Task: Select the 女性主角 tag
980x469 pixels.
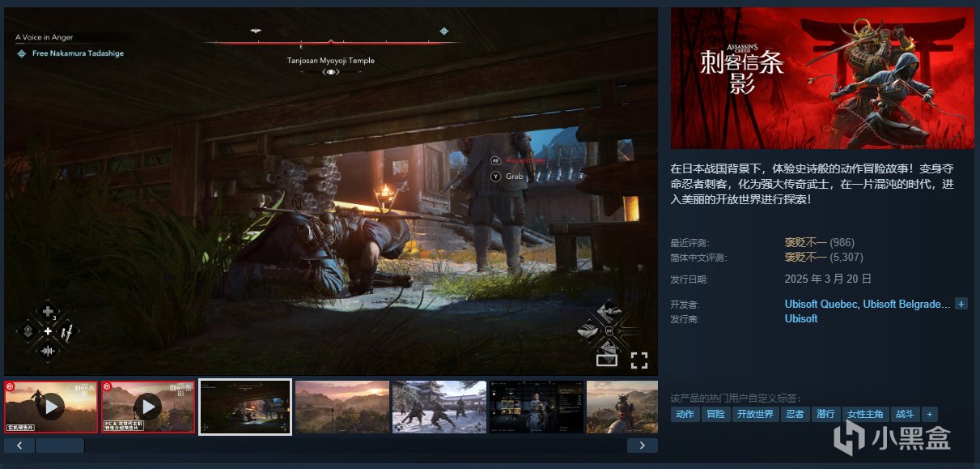Action: tap(865, 414)
